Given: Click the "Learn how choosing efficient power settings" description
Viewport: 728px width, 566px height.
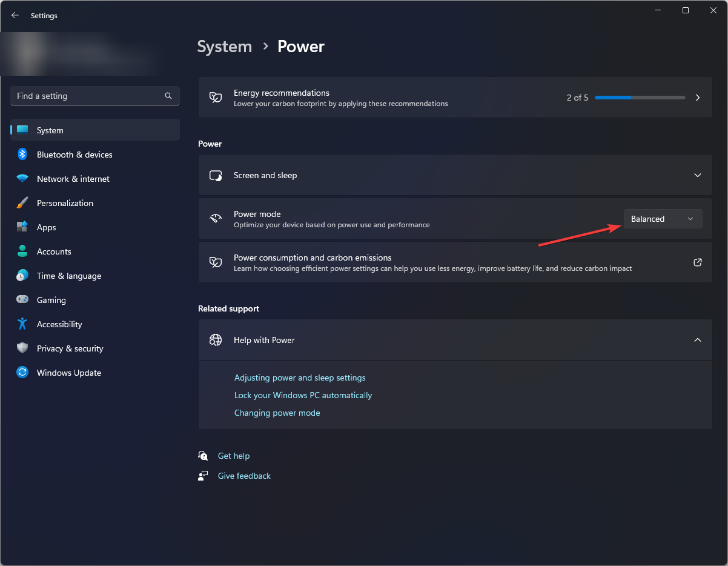Looking at the screenshot, I should [433, 268].
